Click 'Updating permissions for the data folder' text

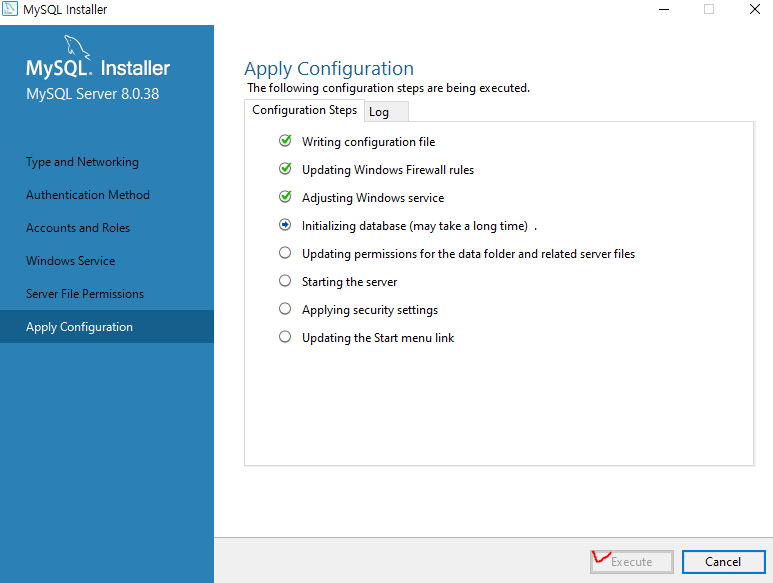(x=468, y=254)
